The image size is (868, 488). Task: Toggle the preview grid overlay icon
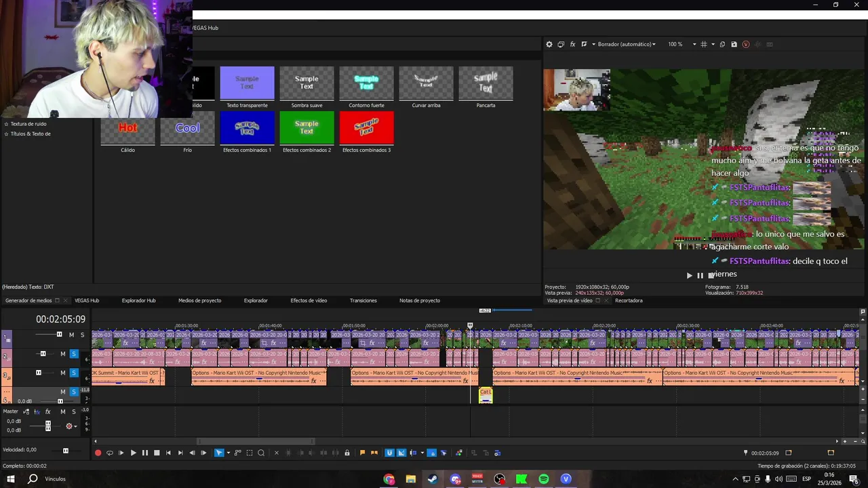pos(704,44)
